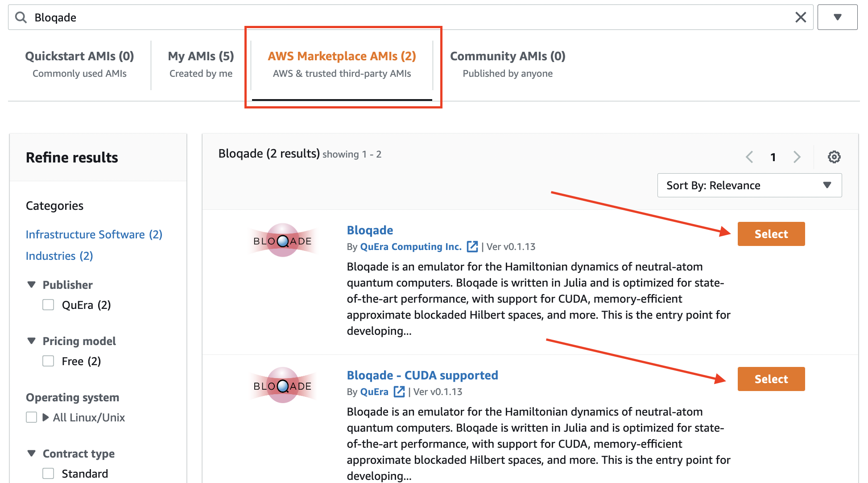Enable the Free pricing model filter
Viewport: 868px width, 483px height.
(48, 361)
